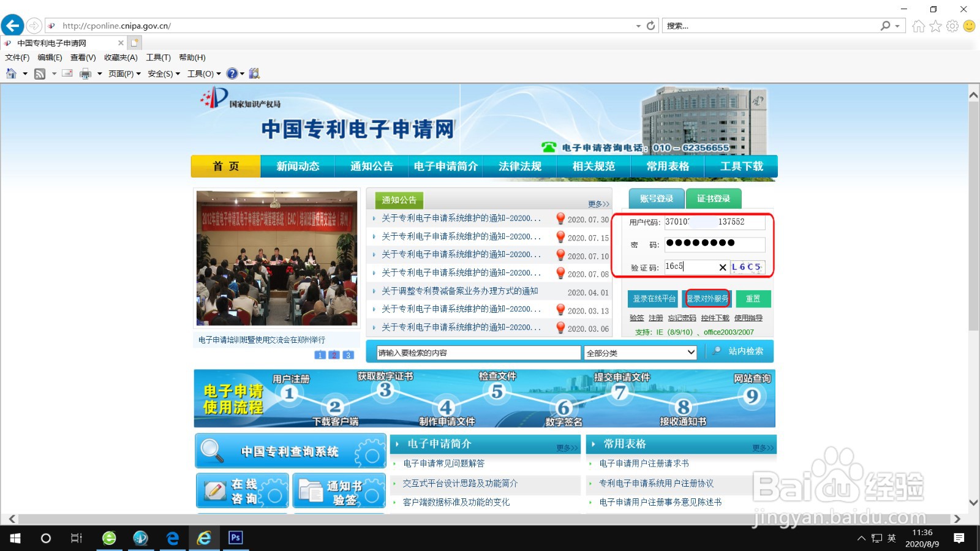Open 电子申请常见问题解答 link
The height and width of the screenshot is (551, 980).
pyautogui.click(x=443, y=463)
